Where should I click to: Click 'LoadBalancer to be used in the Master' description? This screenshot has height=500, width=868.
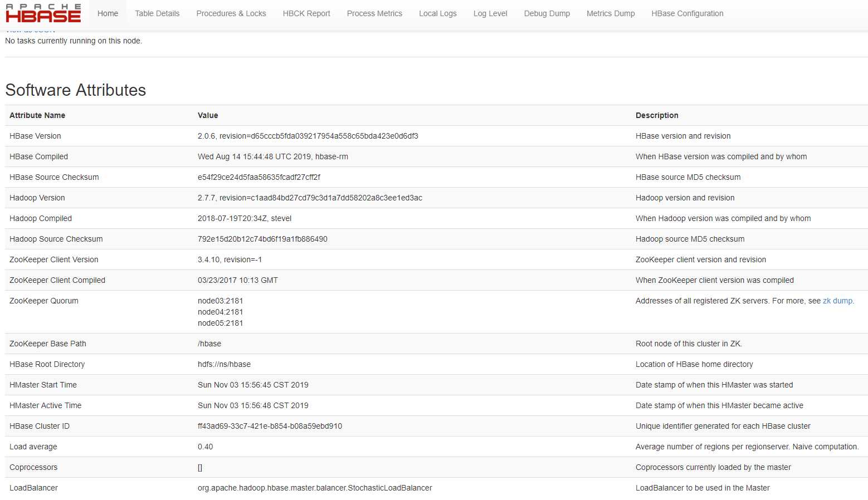tap(703, 488)
